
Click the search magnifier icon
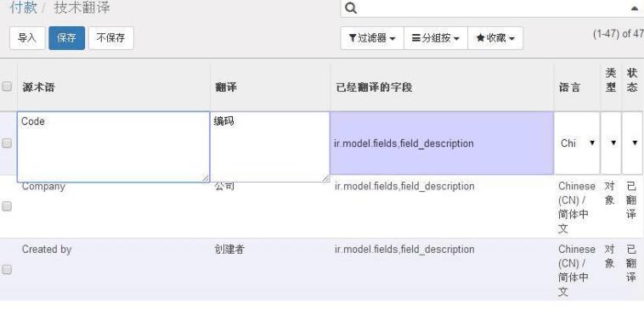pyautogui.click(x=351, y=8)
